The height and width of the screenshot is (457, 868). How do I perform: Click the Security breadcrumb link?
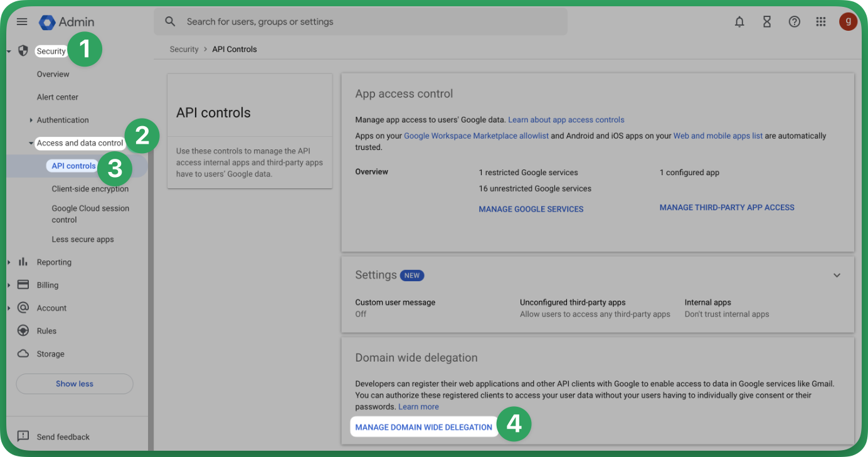(x=184, y=49)
